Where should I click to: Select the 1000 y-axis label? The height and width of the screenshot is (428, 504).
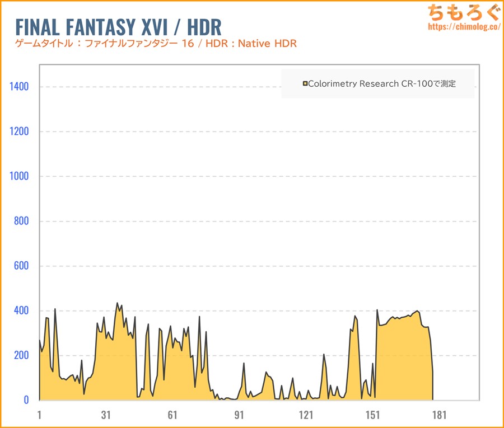click(18, 176)
